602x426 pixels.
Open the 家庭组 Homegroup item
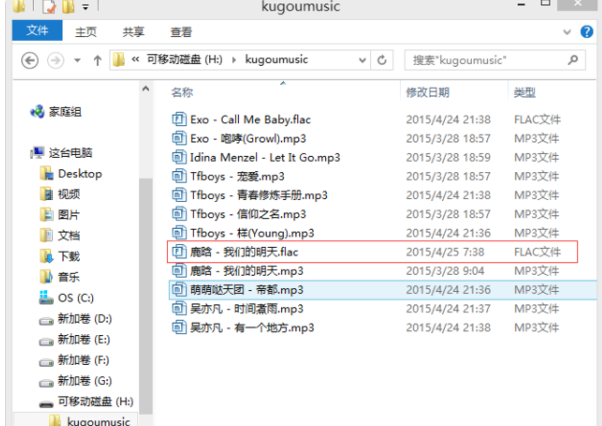coord(65,112)
